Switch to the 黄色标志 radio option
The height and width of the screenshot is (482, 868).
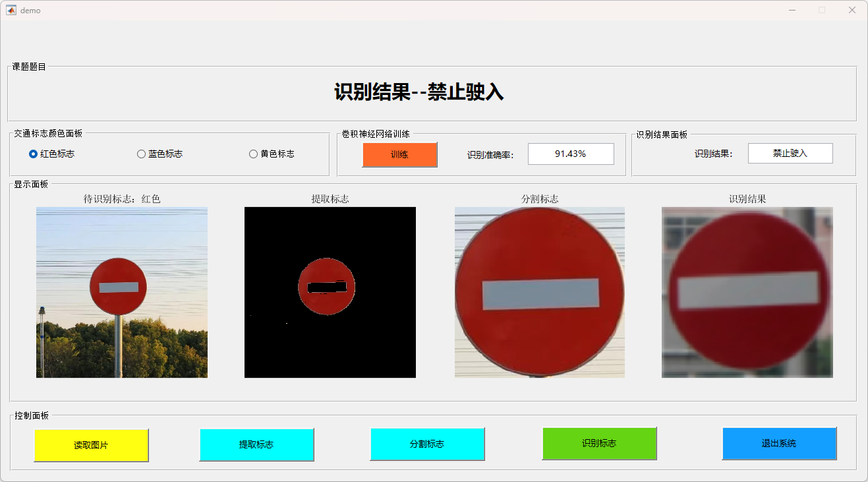(x=253, y=154)
